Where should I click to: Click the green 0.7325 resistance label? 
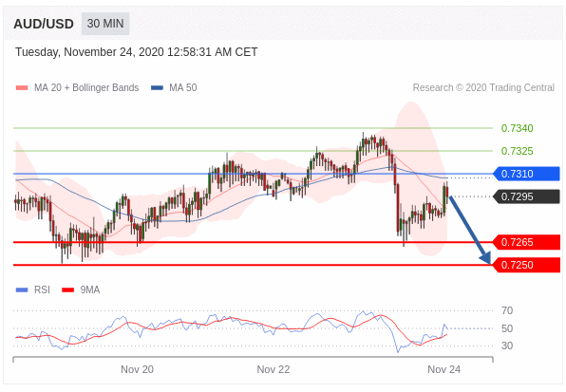pyautogui.click(x=517, y=151)
